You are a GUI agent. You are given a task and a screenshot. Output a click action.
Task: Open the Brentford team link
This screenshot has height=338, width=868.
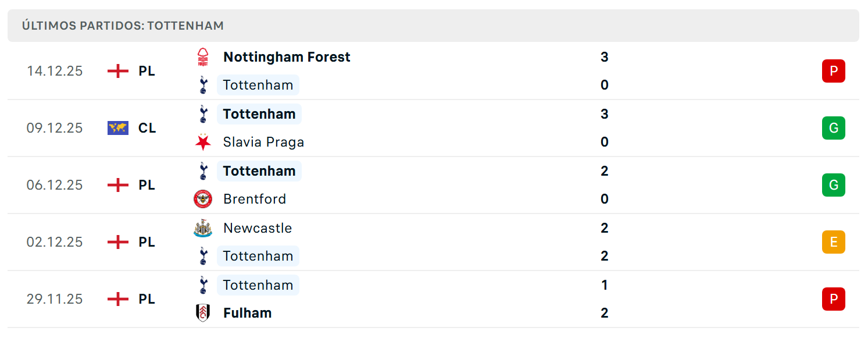click(255, 199)
